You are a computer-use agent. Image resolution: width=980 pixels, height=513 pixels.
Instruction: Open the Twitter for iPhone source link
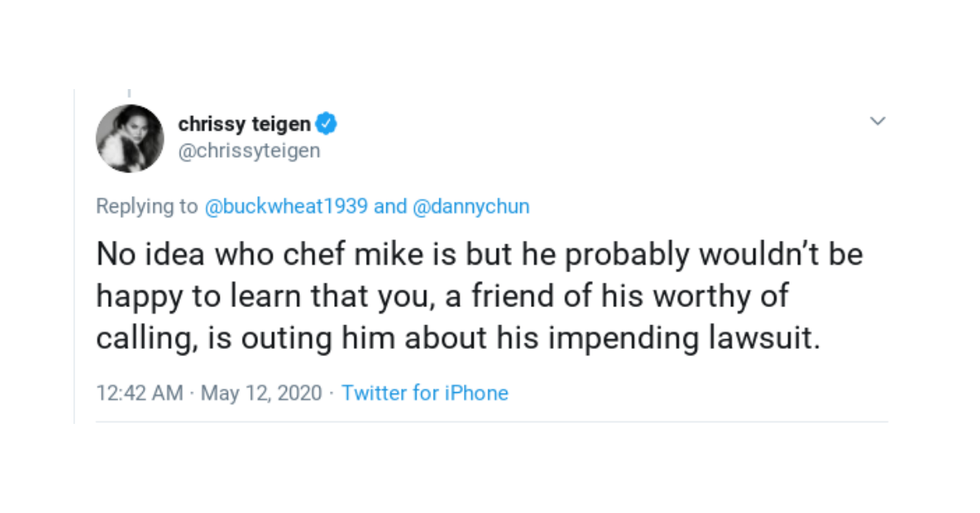click(x=424, y=393)
